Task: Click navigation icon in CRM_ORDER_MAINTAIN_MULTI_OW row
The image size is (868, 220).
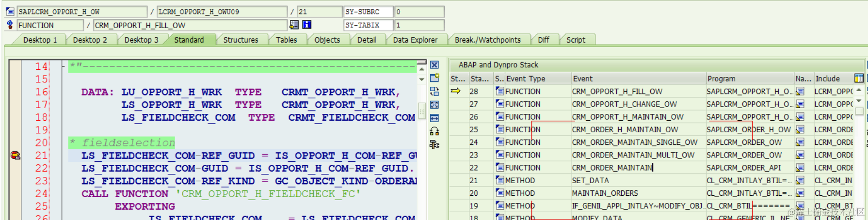Action: pyautogui.click(x=800, y=155)
